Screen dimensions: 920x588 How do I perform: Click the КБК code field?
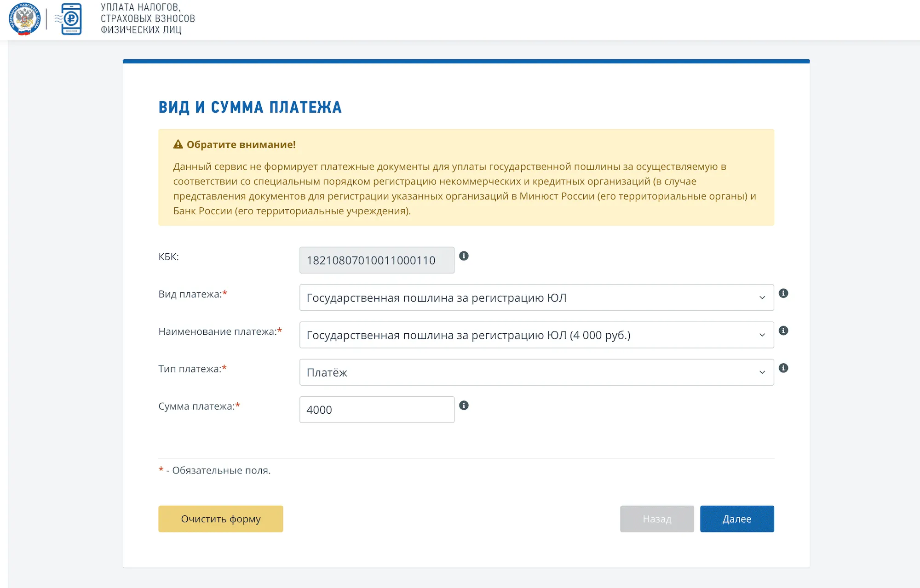(376, 260)
